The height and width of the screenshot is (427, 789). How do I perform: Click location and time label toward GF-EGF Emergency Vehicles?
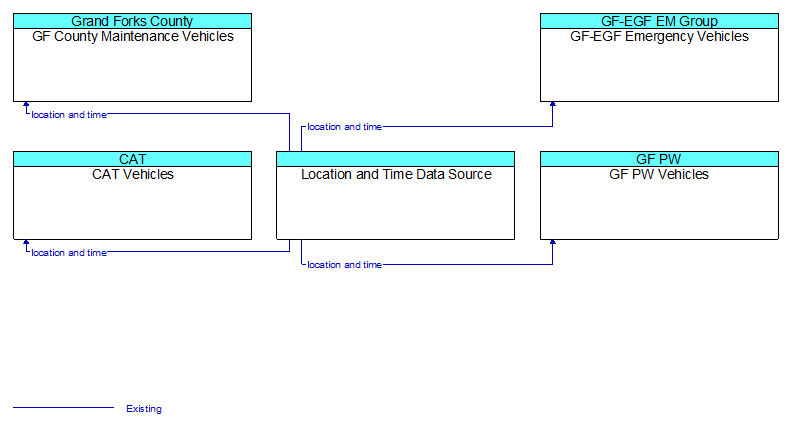[x=345, y=127]
